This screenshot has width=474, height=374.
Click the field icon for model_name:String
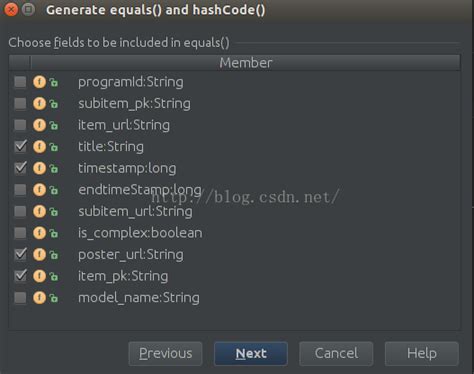tap(39, 298)
